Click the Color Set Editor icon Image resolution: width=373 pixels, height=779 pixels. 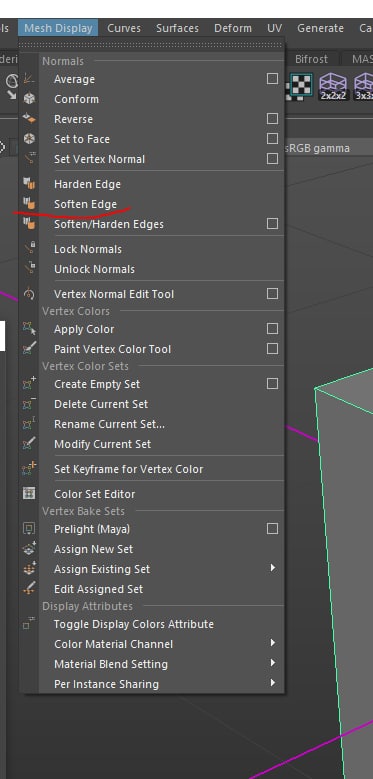pos(29,494)
